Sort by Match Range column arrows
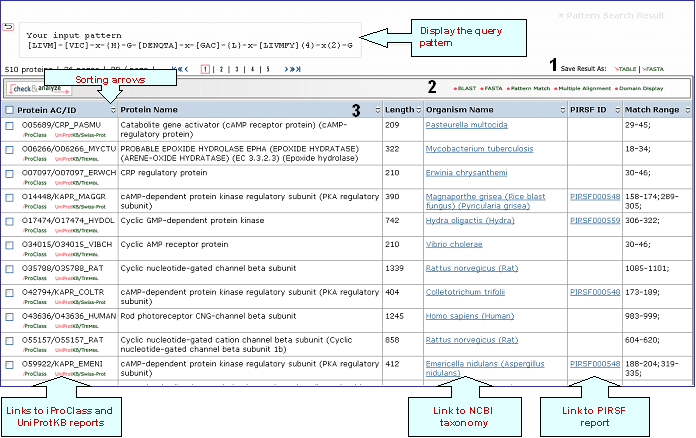The width and height of the screenshot is (696, 438). [x=686, y=110]
